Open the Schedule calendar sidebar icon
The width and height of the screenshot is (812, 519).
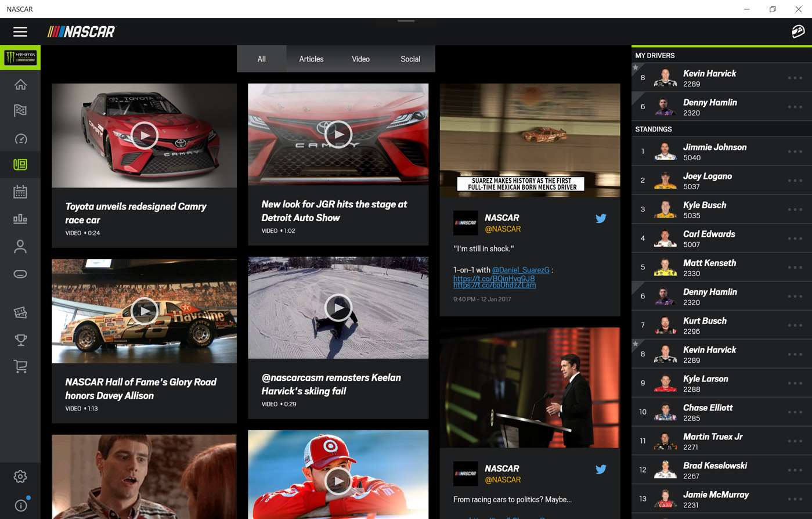[20, 192]
